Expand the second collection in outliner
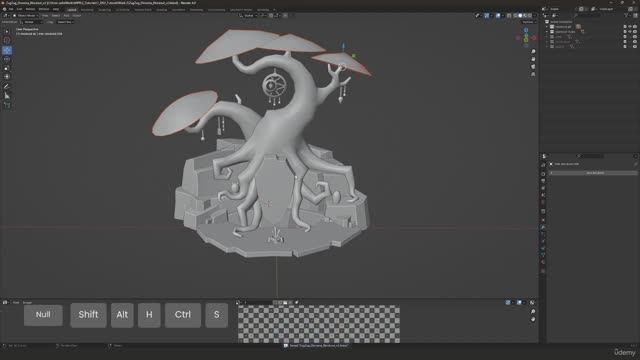640x360 pixels. (x=547, y=32)
